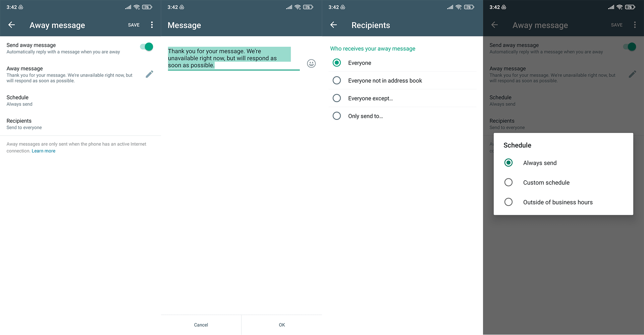Toggle Send away message switch on first screen
Viewport: 644px width, 335px height.
pyautogui.click(x=147, y=47)
